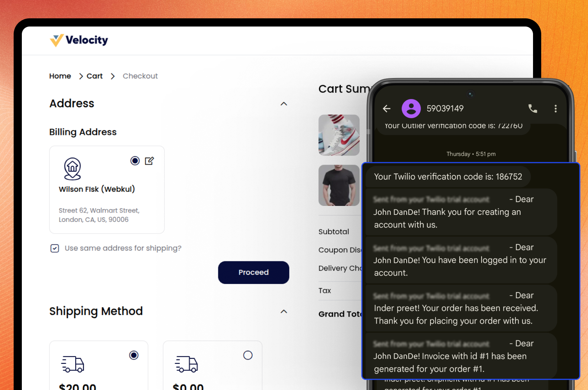The height and width of the screenshot is (390, 588).
Task: Toggle Use same address for shipping checkbox
Action: [x=55, y=248]
